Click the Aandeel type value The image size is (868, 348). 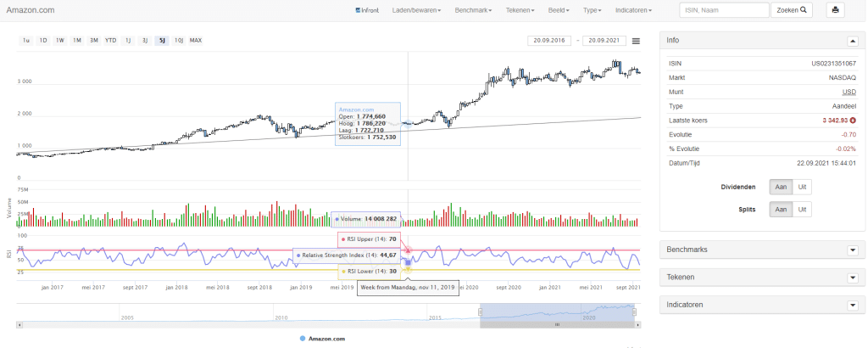[x=843, y=106]
